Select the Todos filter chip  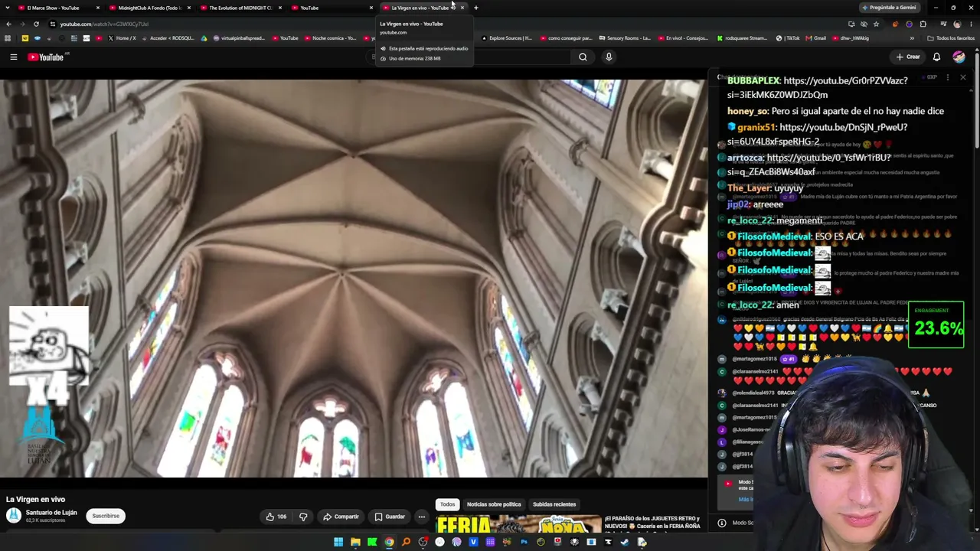(447, 504)
